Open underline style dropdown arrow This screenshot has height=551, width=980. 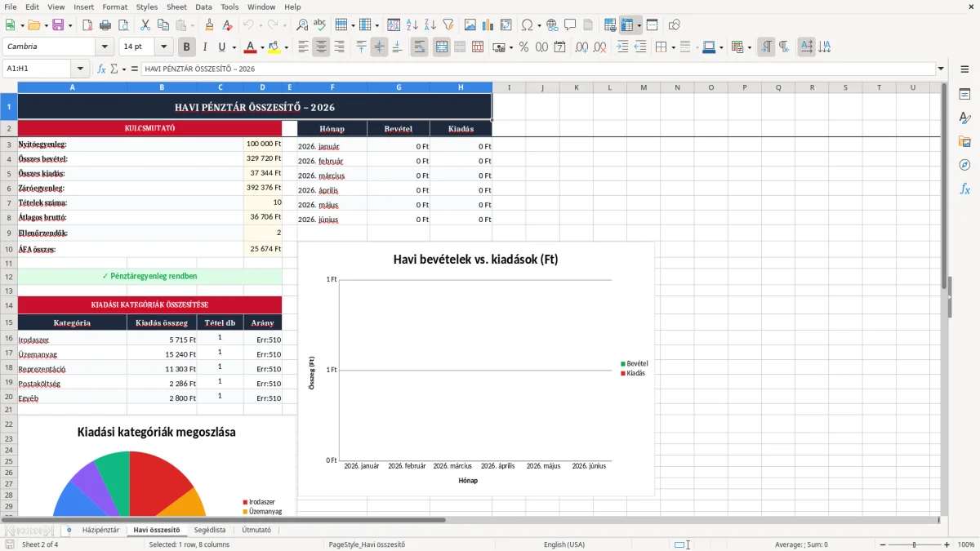coord(234,47)
